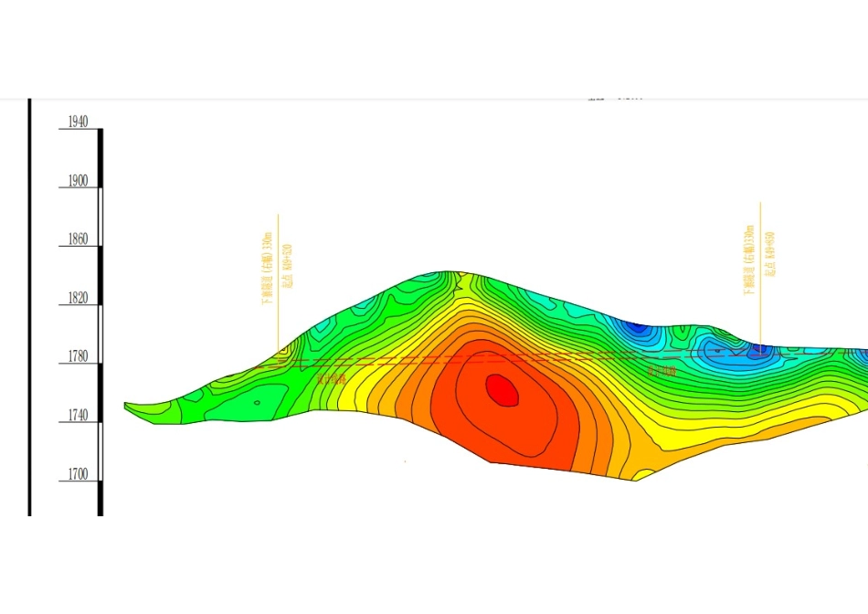Click the 1900 elevation label
868x614 pixels.
[x=78, y=181]
